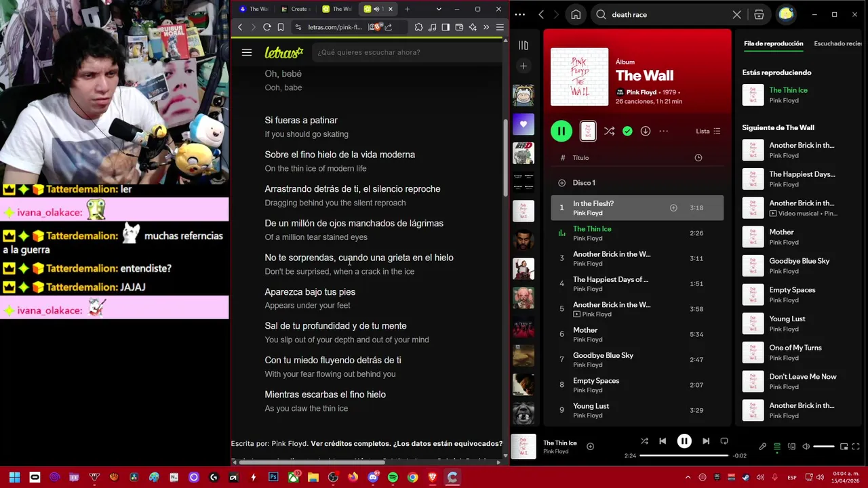Switch to Escuchado recientemente tab
The image size is (868, 488).
[x=840, y=43]
